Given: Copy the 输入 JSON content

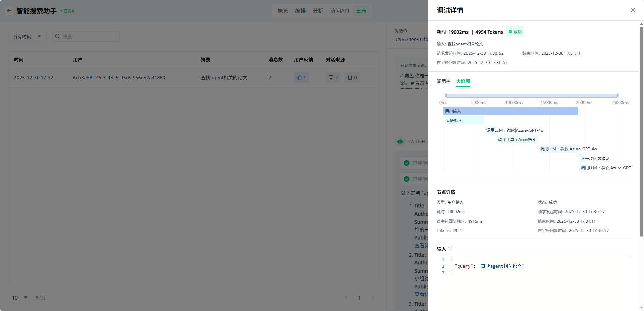Looking at the screenshot, I should (449, 249).
